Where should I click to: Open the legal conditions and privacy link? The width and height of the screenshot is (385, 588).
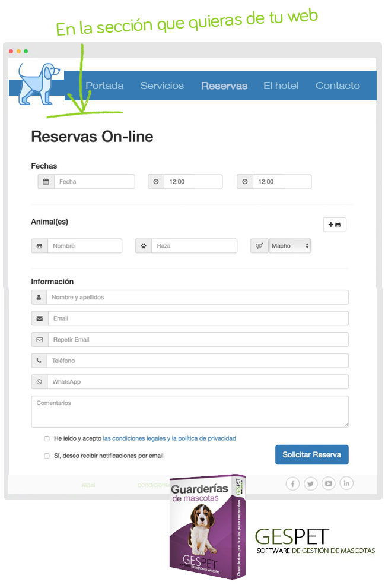tap(169, 438)
